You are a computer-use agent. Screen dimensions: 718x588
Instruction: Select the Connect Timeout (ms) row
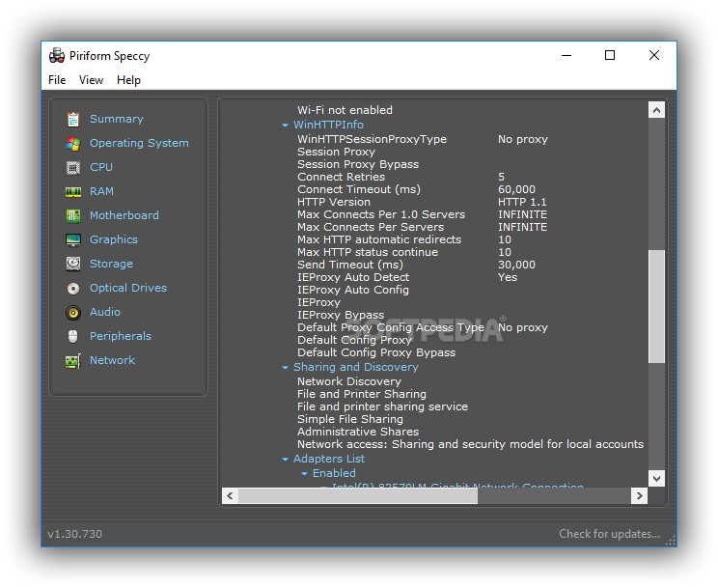(x=416, y=189)
